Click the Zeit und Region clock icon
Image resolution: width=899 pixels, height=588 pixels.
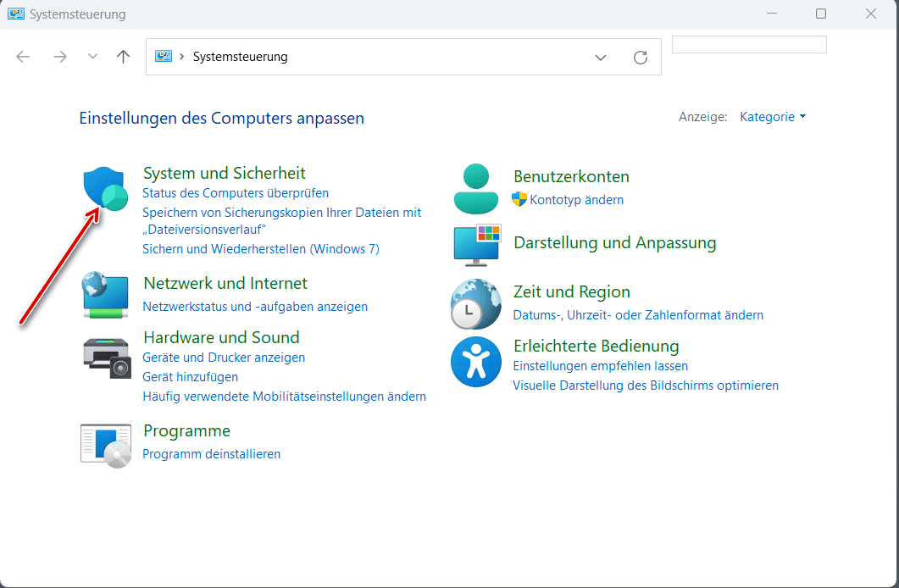tap(475, 303)
